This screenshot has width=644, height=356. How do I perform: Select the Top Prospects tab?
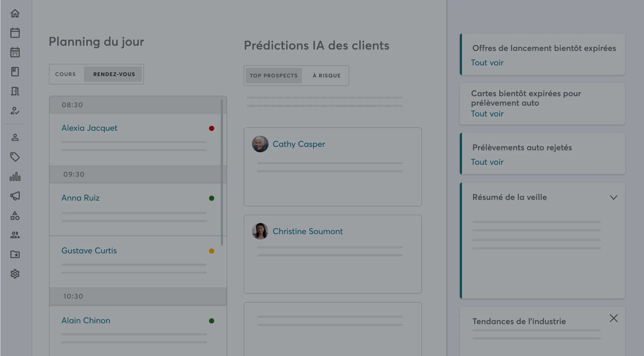click(274, 76)
